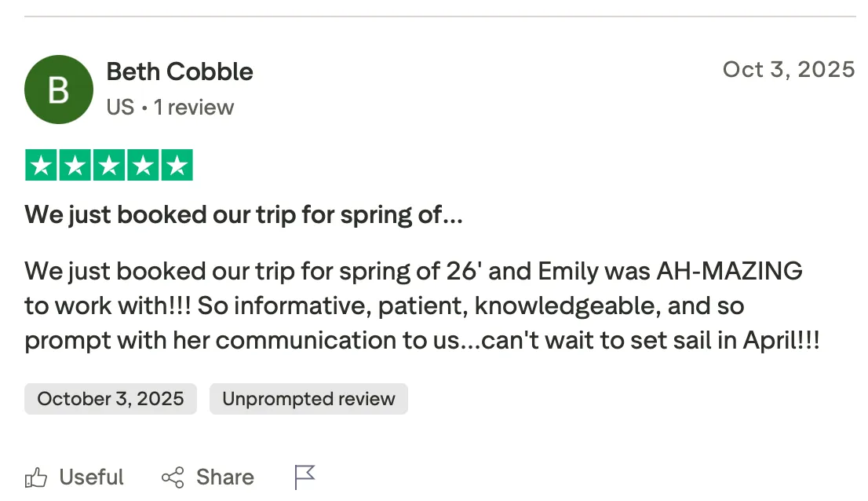This screenshot has height=501, width=868.
Task: Click the "Unprompted review" badge
Action: point(308,399)
